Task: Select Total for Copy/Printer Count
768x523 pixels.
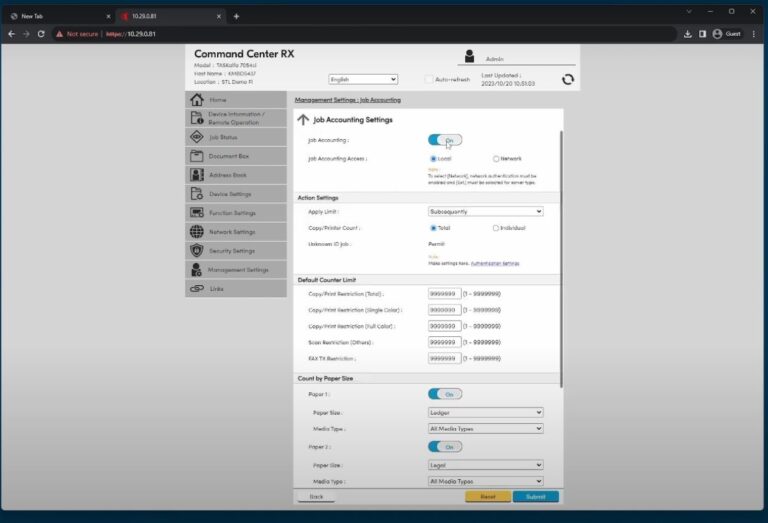Action: point(433,228)
